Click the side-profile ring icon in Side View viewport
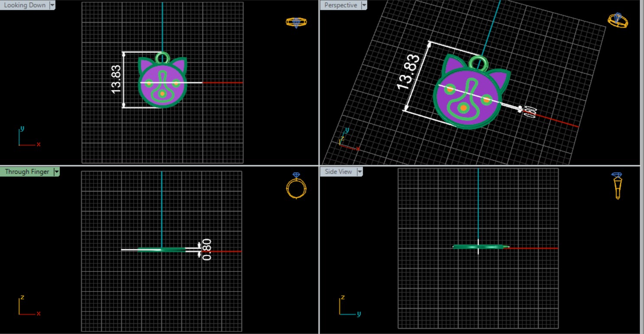 point(618,186)
